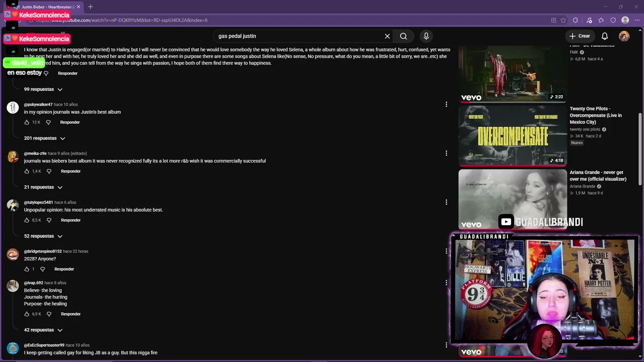Open the browser profile icon
This screenshot has height=362, width=644.
point(625,20)
